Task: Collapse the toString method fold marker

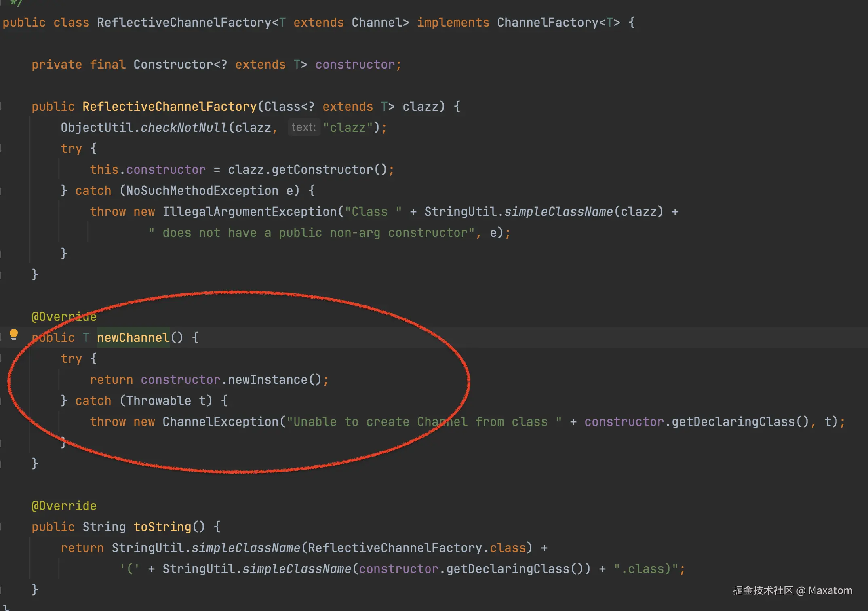Action: [1, 527]
